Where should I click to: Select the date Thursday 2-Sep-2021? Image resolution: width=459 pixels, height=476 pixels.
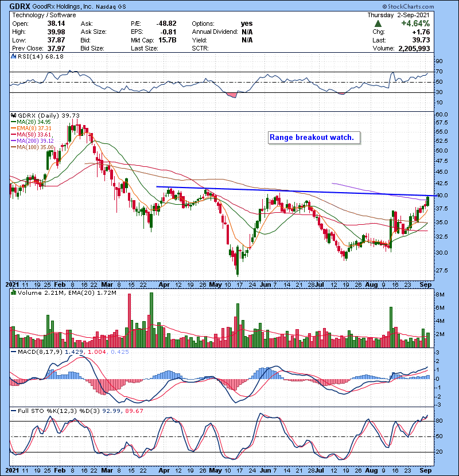[398, 15]
